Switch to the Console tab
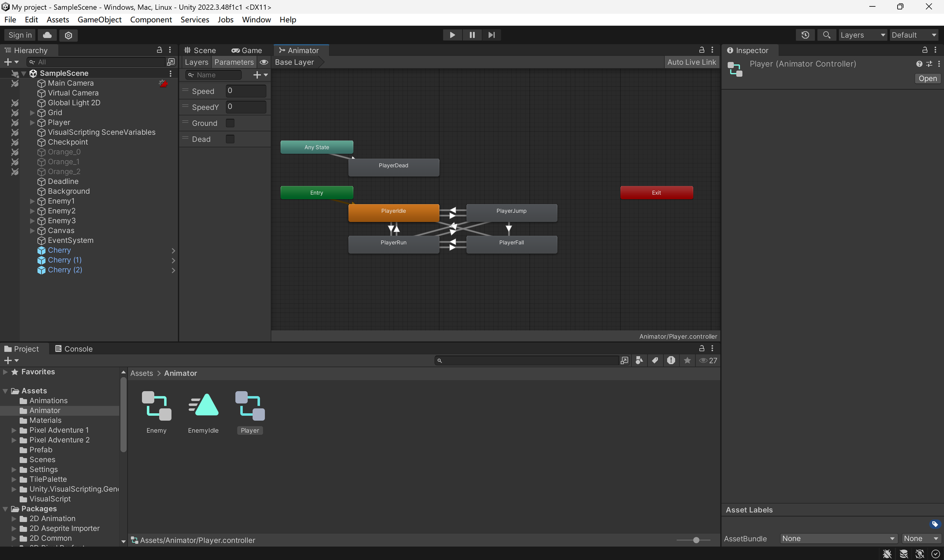Image resolution: width=944 pixels, height=560 pixels. [74, 349]
